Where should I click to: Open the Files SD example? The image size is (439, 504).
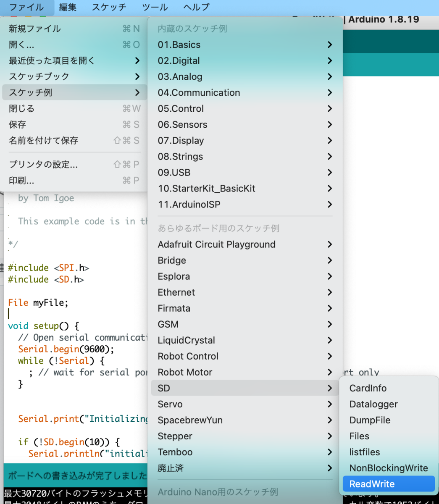click(x=389, y=436)
